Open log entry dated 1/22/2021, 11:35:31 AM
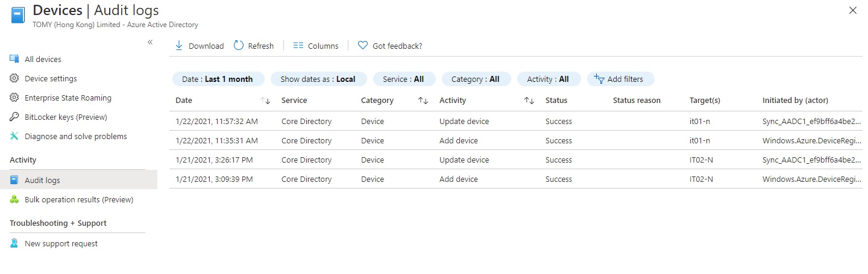This screenshot has height=274, width=868. [516, 140]
